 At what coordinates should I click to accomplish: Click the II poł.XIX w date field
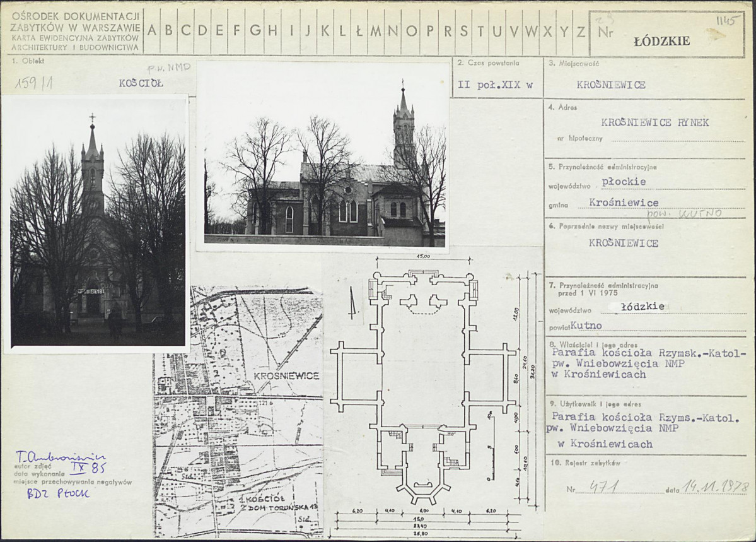pyautogui.click(x=495, y=85)
